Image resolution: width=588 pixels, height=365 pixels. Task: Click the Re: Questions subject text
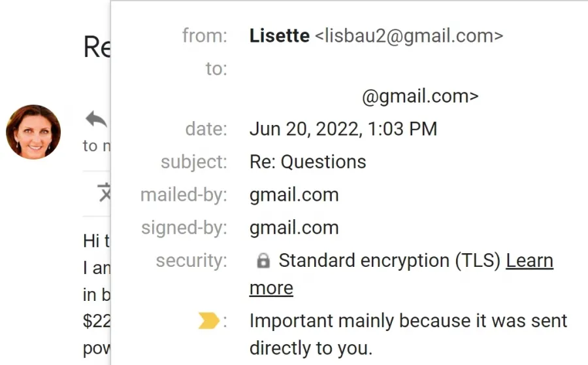(308, 162)
